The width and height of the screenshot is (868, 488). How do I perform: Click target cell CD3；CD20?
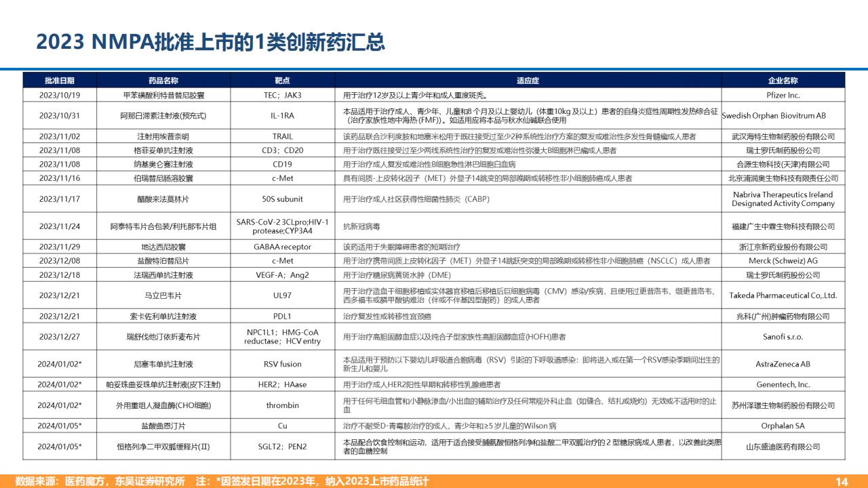(282, 150)
